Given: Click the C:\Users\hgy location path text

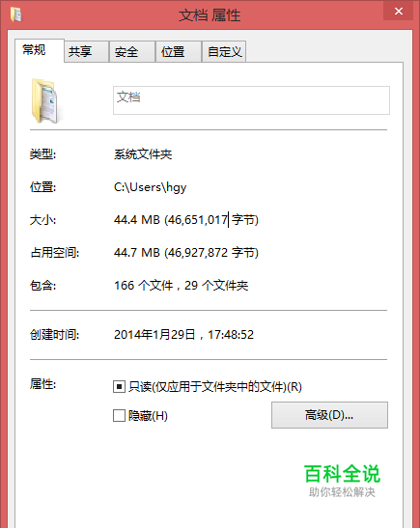Looking at the screenshot, I should point(151,187).
